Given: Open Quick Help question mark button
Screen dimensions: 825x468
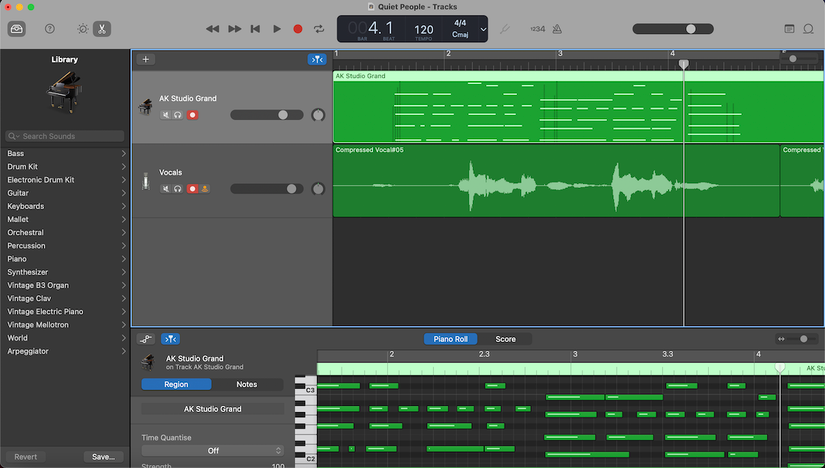Looking at the screenshot, I should (49, 29).
